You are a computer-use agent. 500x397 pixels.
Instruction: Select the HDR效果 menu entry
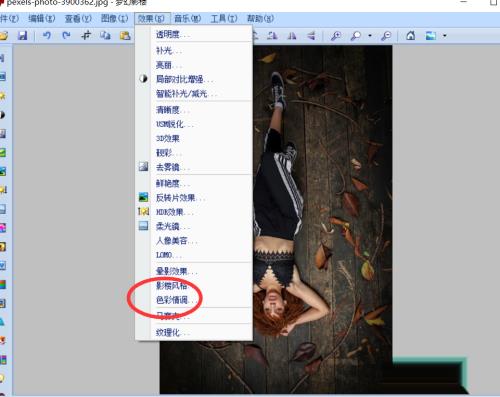(194, 212)
